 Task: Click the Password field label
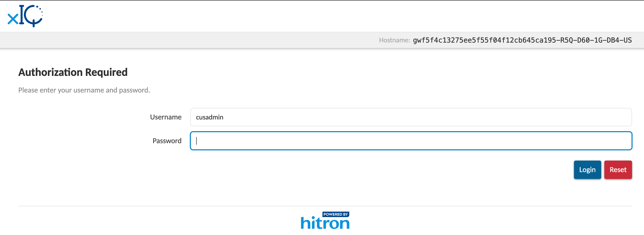pyautogui.click(x=167, y=141)
